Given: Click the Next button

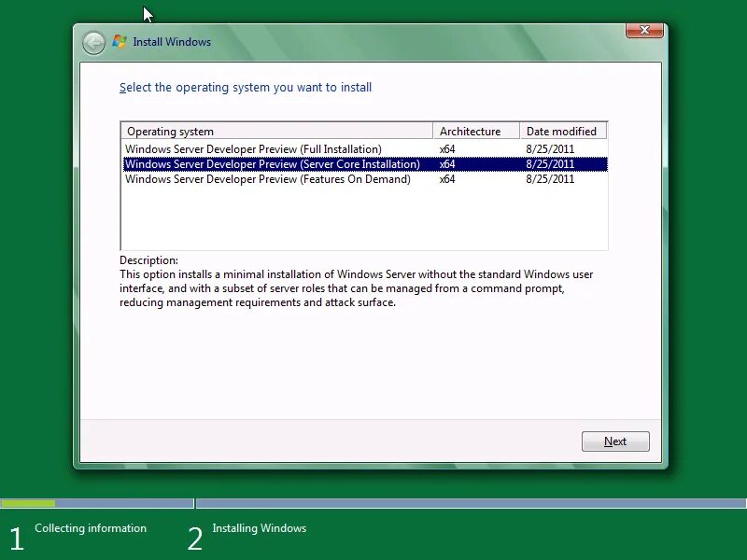Looking at the screenshot, I should 615,441.
